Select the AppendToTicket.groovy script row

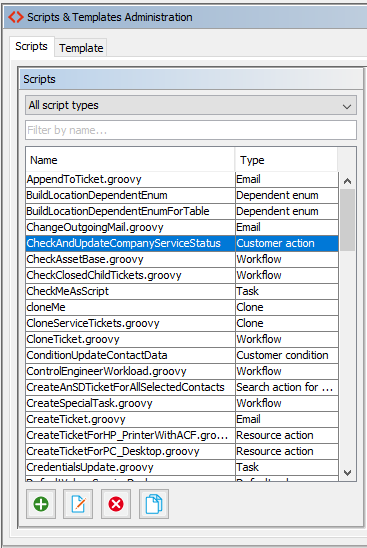pos(182,179)
